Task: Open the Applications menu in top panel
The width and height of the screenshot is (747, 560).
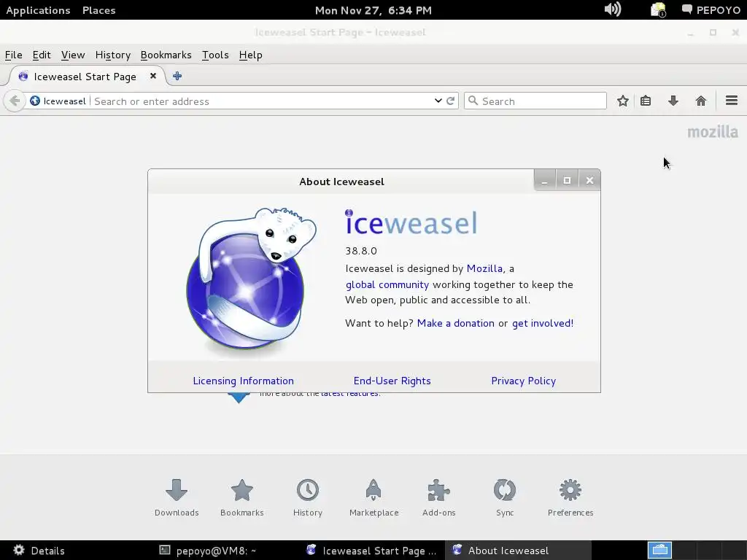Action: (38, 10)
